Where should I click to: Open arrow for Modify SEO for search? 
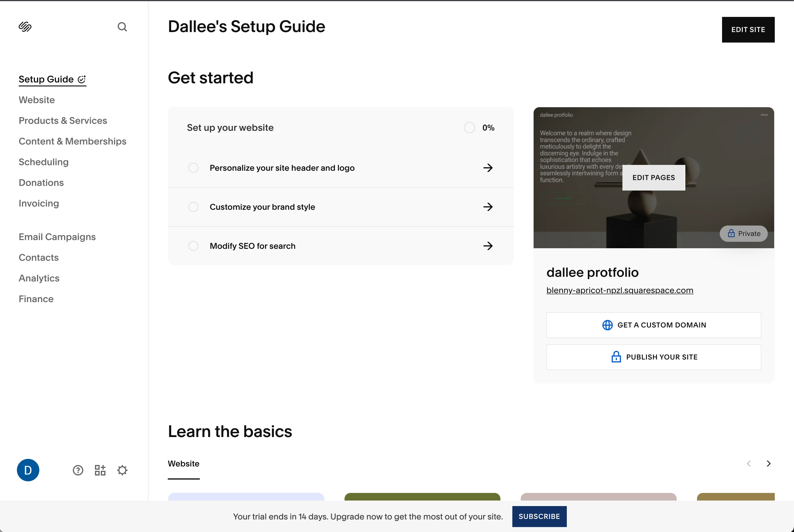tap(488, 246)
